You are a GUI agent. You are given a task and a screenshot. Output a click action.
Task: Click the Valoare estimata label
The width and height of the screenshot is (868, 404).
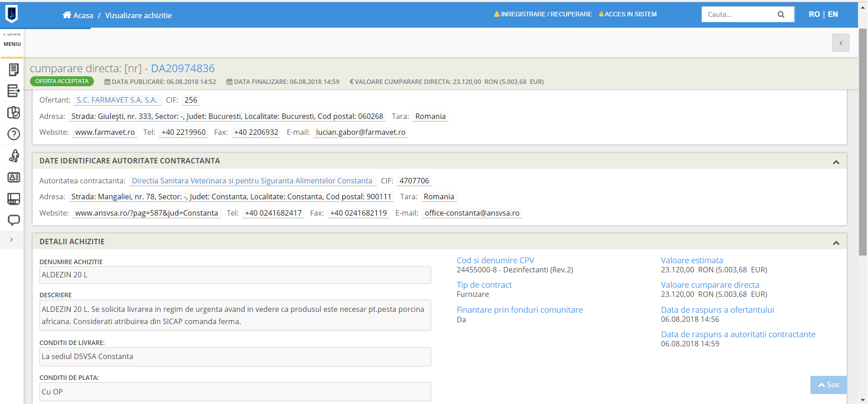[692, 261]
